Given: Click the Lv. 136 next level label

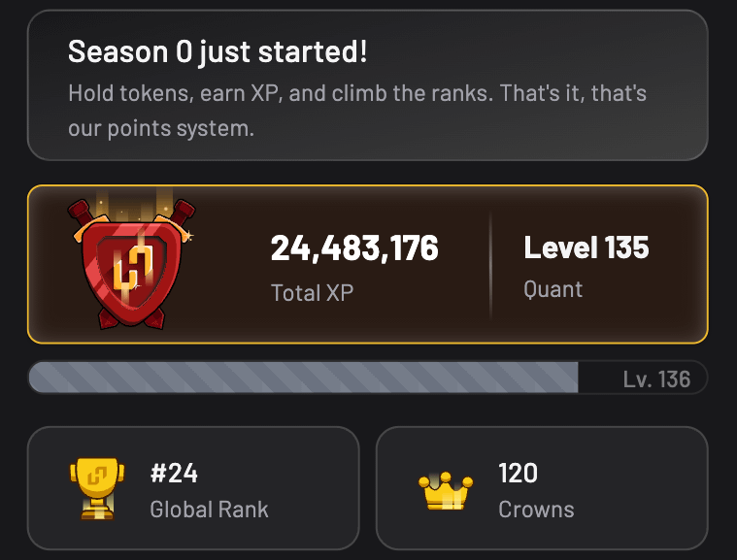Looking at the screenshot, I should point(656,379).
